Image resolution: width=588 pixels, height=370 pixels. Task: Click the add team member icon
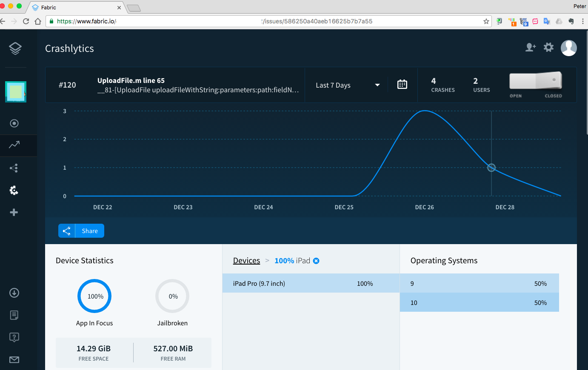(530, 48)
